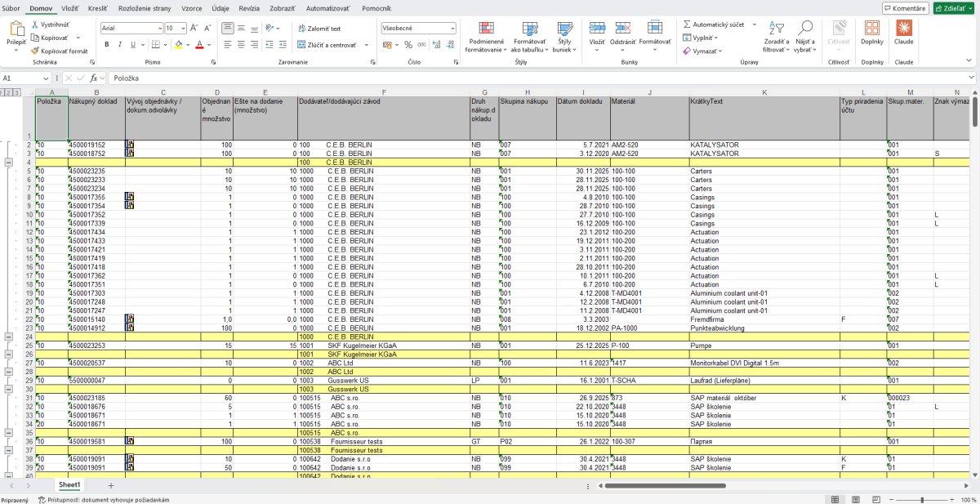The width and height of the screenshot is (980, 504).
Task: Open the Všeobecné number format dropdown
Action: coord(452,28)
